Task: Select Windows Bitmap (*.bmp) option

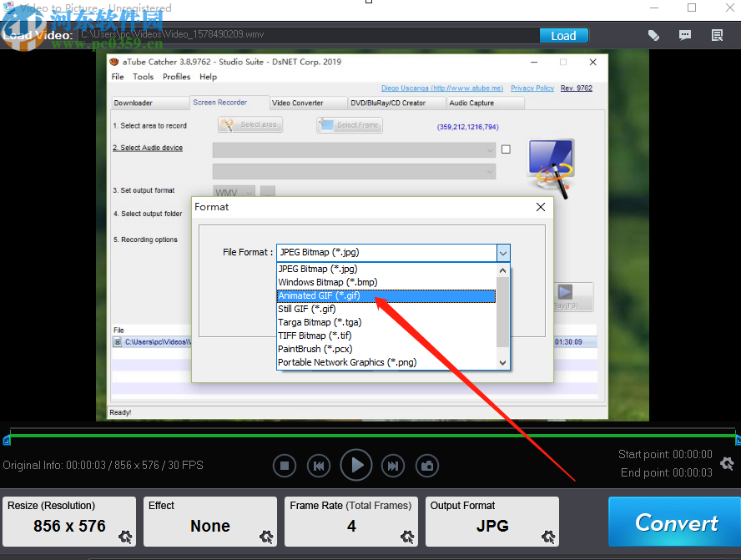Action: coord(386,282)
